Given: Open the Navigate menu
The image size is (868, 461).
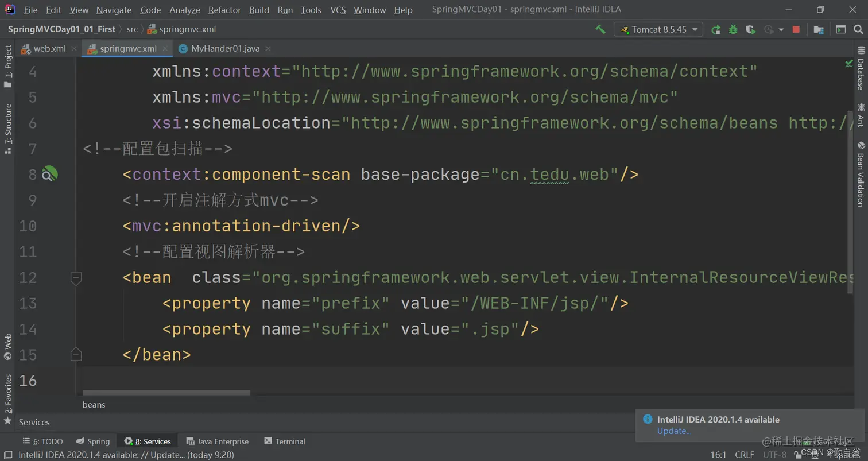Looking at the screenshot, I should tap(114, 10).
